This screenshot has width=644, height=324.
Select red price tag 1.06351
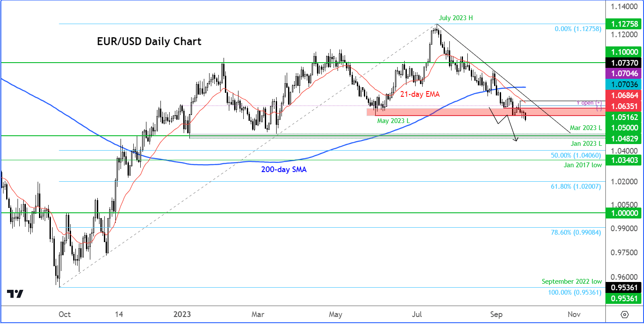coord(623,106)
